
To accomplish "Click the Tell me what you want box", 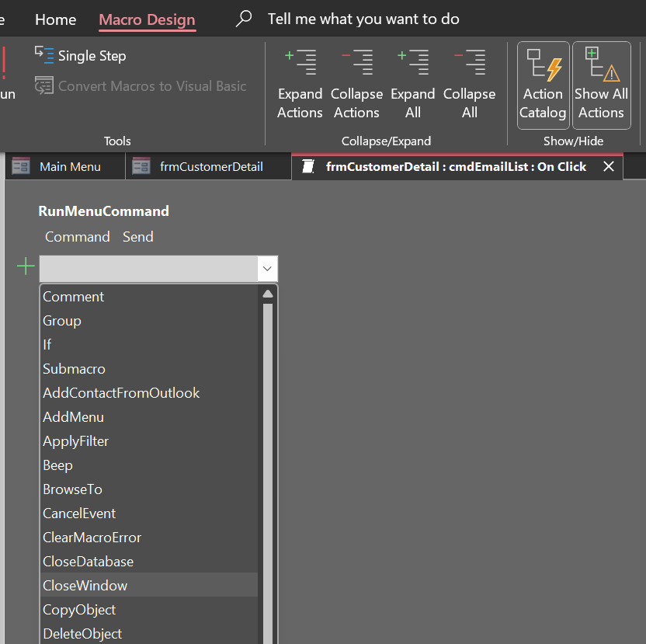I will pyautogui.click(x=363, y=19).
